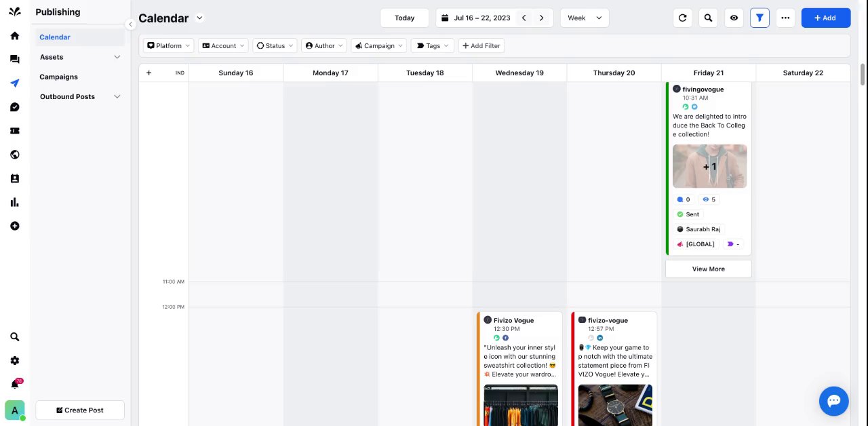Viewport: 868px width, 426px height.
Task: Collapse the Publishing sidebar panel
Action: coord(130,24)
